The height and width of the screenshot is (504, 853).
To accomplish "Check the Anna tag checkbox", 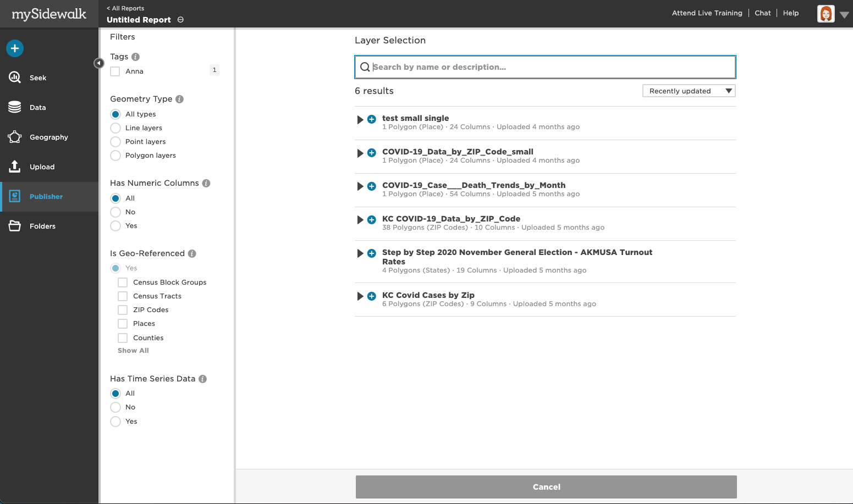I will [x=115, y=71].
